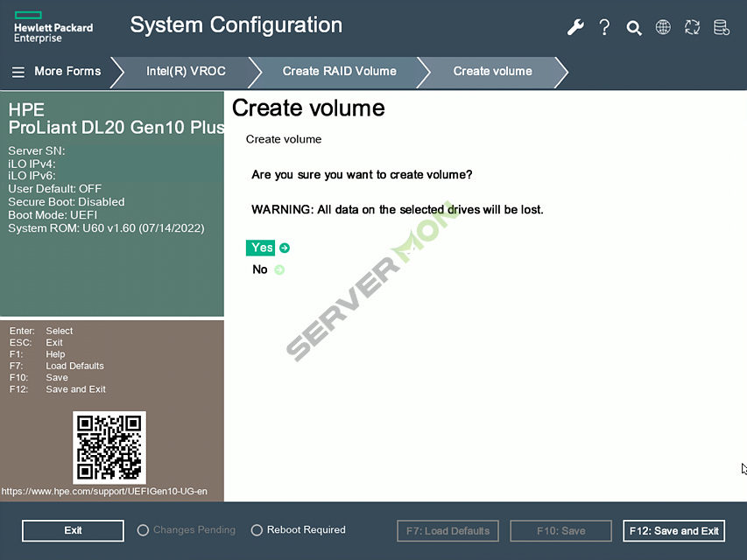Click the Hewlett Packard Enterprise logo
This screenshot has width=747, height=560.
pos(53,27)
